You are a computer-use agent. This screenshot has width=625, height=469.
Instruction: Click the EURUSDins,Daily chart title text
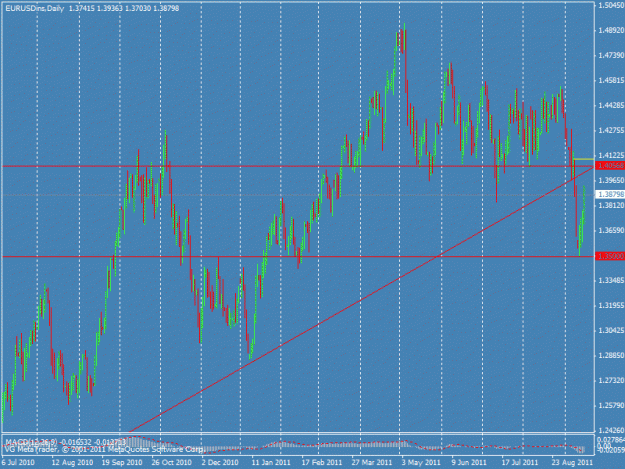click(35, 8)
